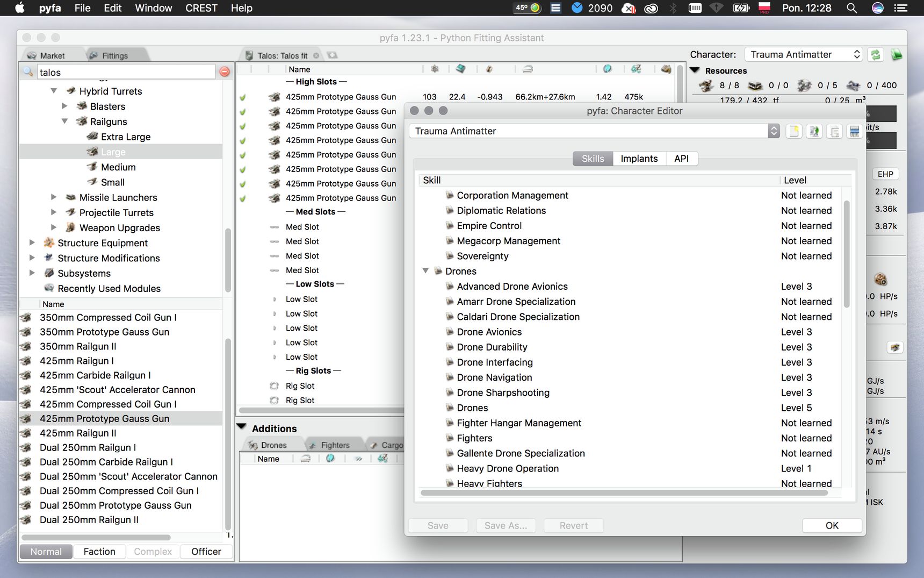Click the CPU column header icon in the fitting list
This screenshot has height=578, width=924.
tap(461, 69)
